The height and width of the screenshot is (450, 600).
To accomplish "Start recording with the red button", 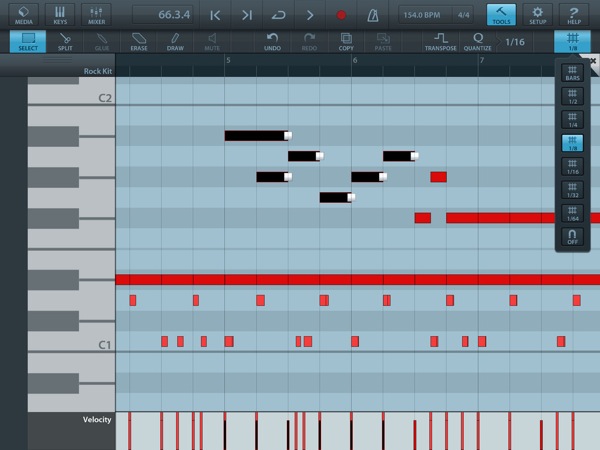I will point(341,15).
